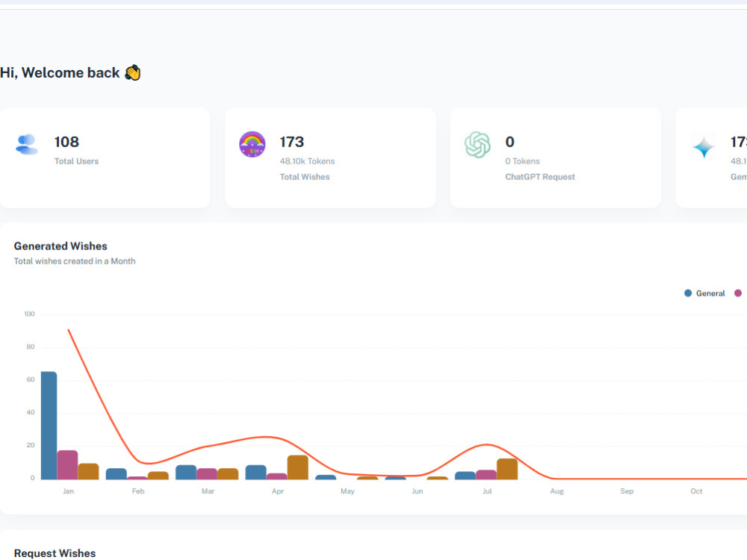This screenshot has height=560, width=747.
Task: Click the 80 y-axis value
Action: [31, 346]
